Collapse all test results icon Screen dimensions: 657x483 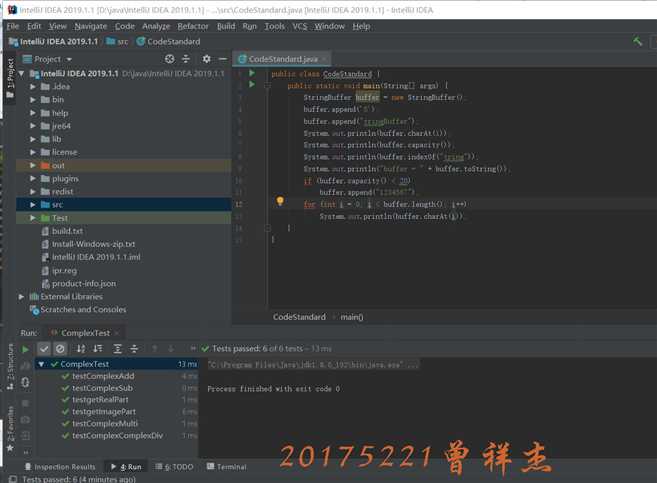click(x=134, y=349)
